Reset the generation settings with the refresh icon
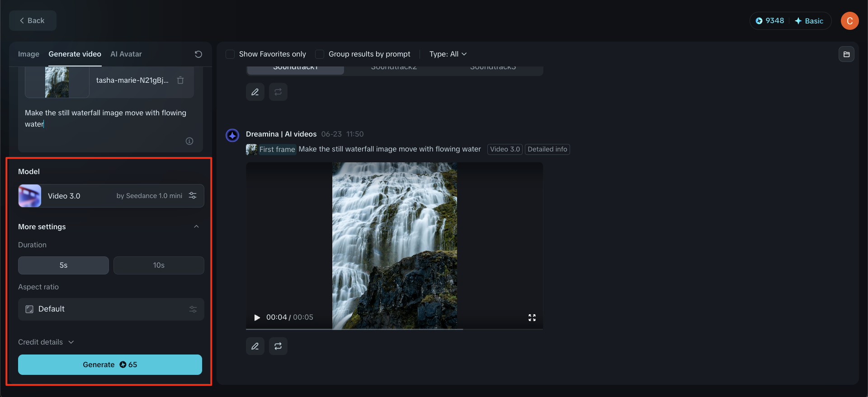This screenshot has height=397, width=868. click(x=198, y=54)
